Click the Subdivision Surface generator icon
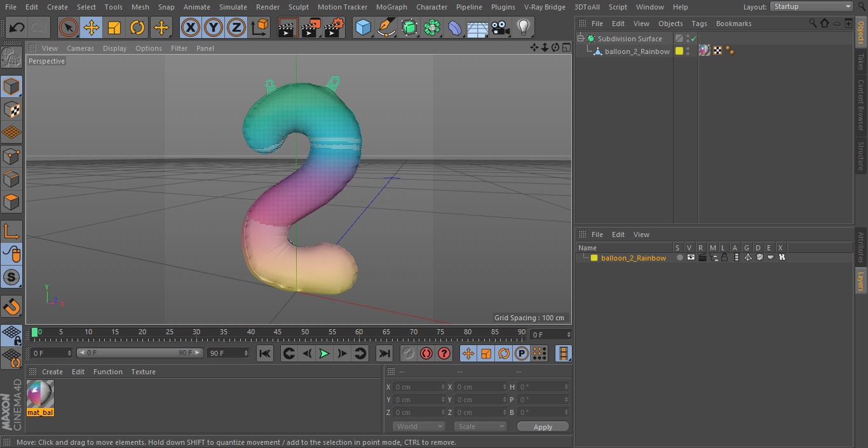 pyautogui.click(x=410, y=27)
